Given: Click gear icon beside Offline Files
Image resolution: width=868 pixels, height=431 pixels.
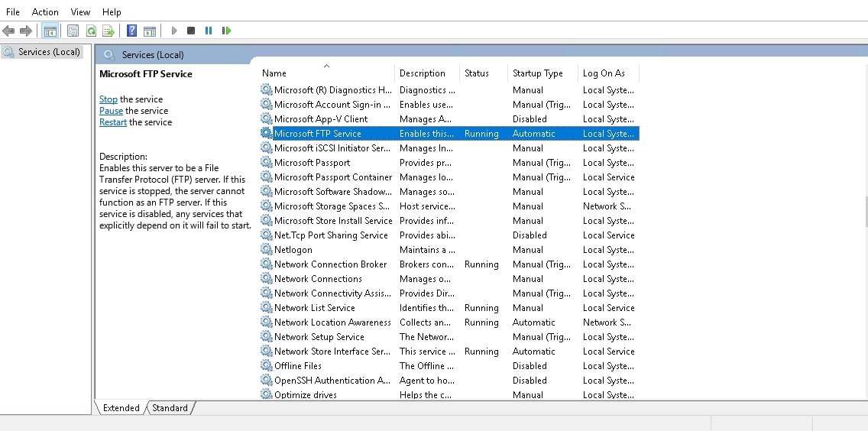Looking at the screenshot, I should [266, 365].
